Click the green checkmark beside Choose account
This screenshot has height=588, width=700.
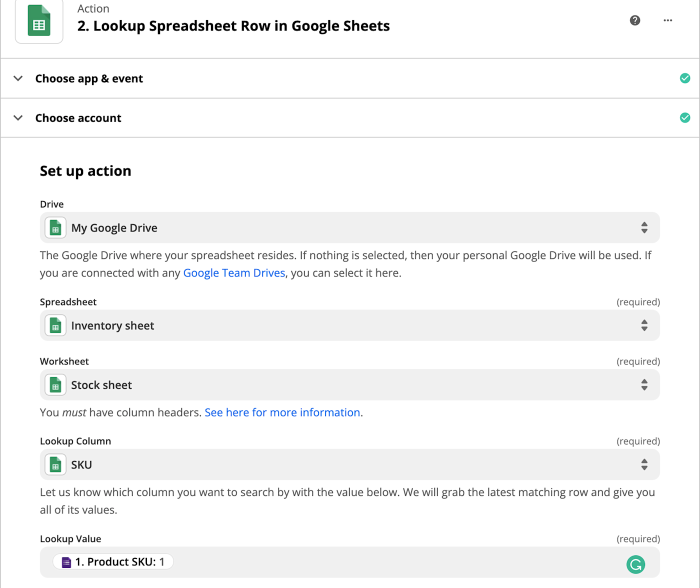tap(685, 117)
